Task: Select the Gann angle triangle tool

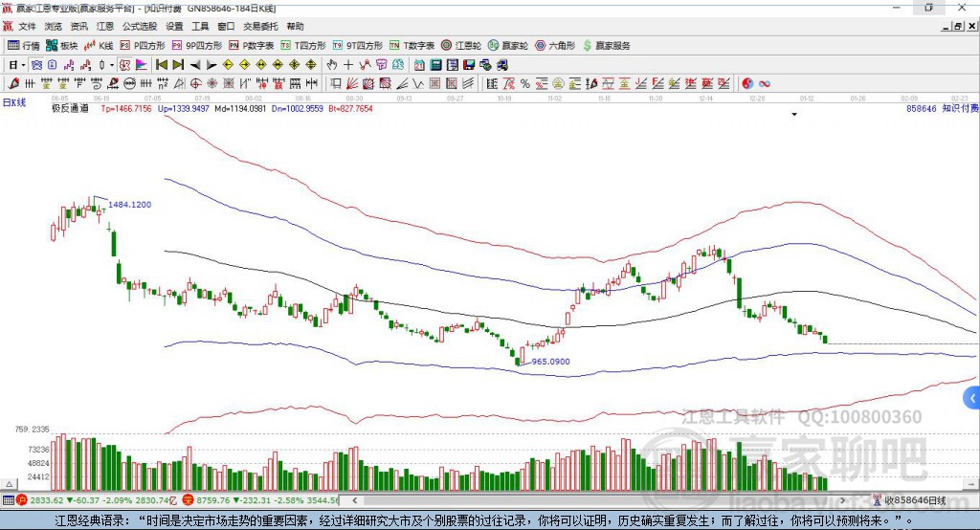Action: 179,84
